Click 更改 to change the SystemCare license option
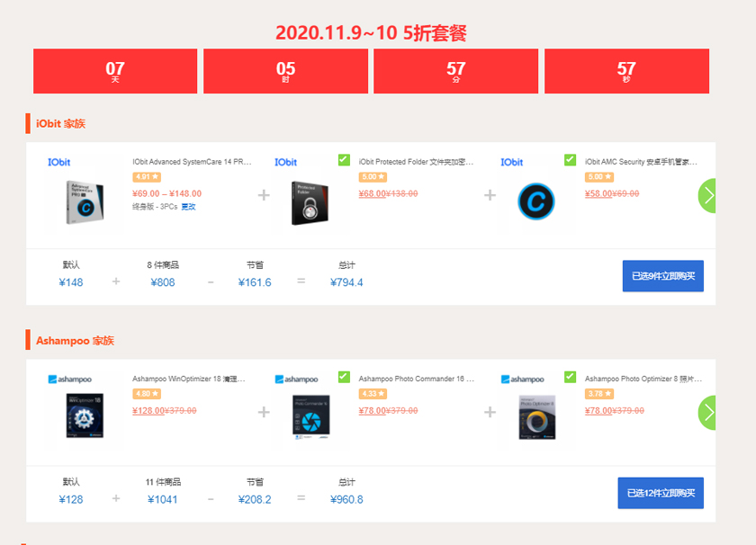This screenshot has height=545, width=756. coord(188,207)
